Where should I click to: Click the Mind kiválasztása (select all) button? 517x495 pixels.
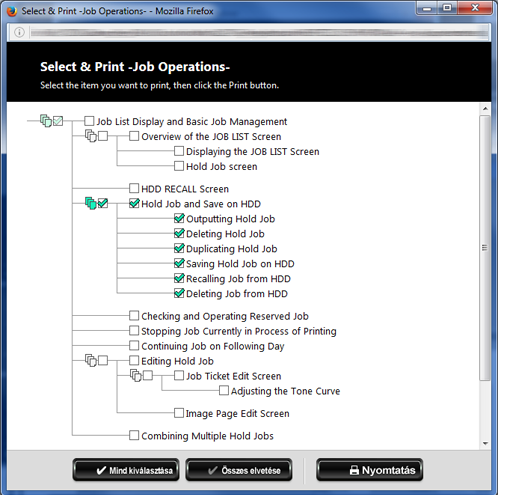126,470
